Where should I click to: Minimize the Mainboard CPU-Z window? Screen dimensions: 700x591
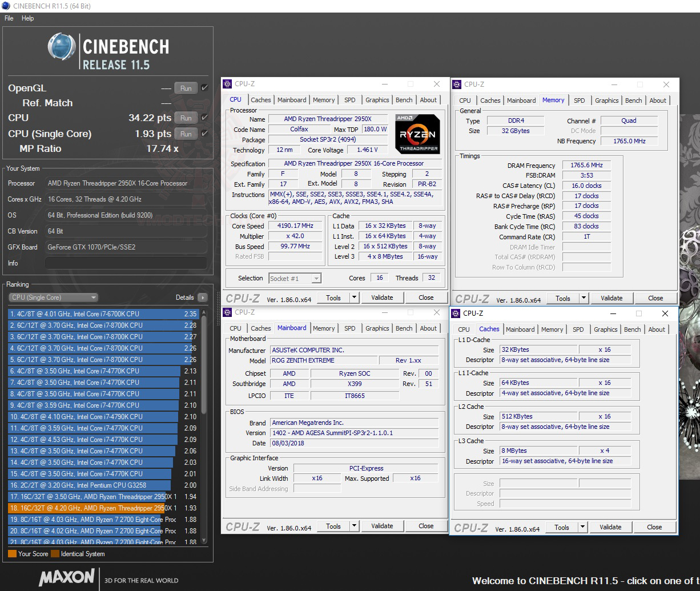[384, 312]
